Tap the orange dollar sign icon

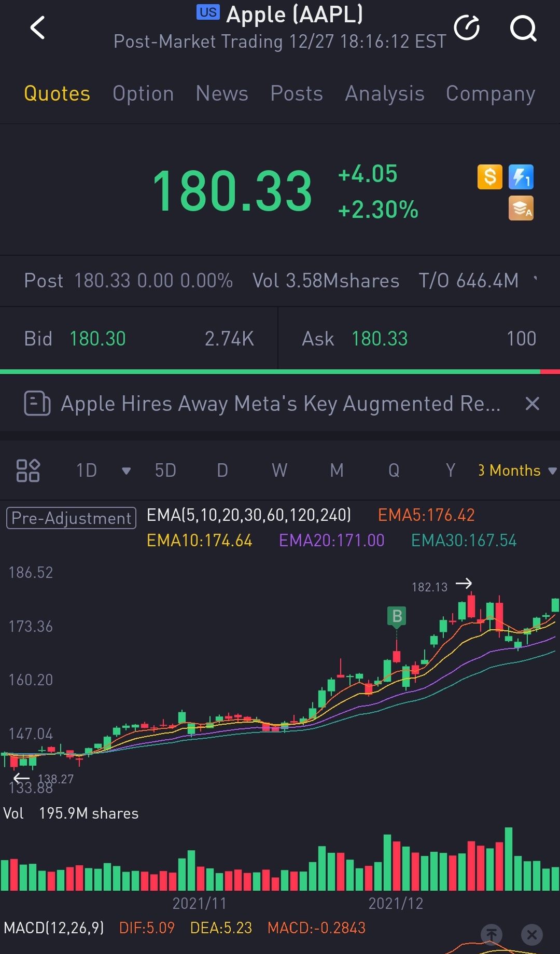pos(490,177)
